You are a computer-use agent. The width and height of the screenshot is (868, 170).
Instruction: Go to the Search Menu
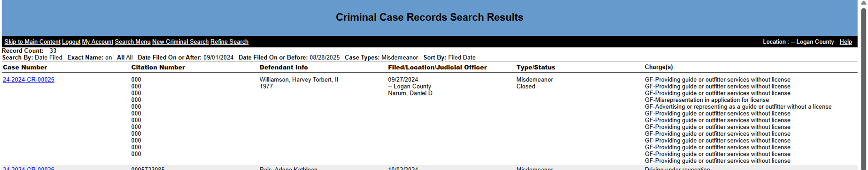pyautogui.click(x=133, y=42)
